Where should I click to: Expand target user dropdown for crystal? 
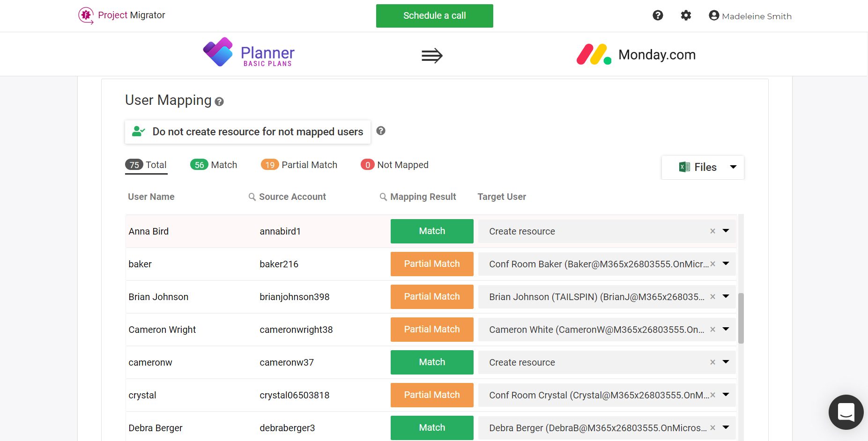(726, 395)
